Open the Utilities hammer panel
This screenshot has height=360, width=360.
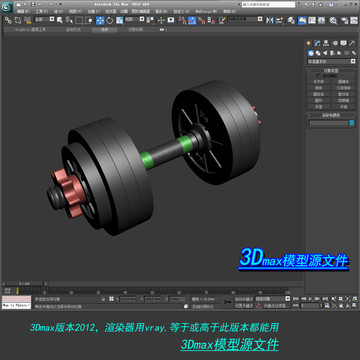click(352, 43)
